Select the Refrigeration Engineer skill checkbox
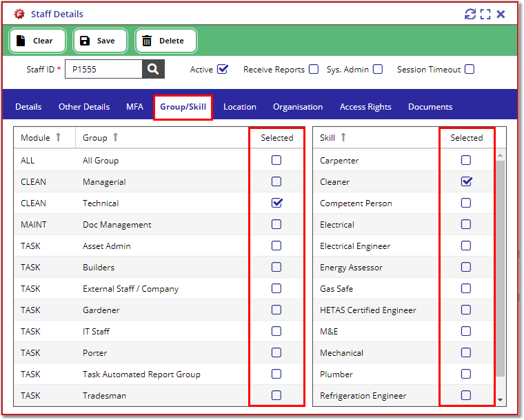The width and height of the screenshot is (524, 420). pyautogui.click(x=466, y=395)
